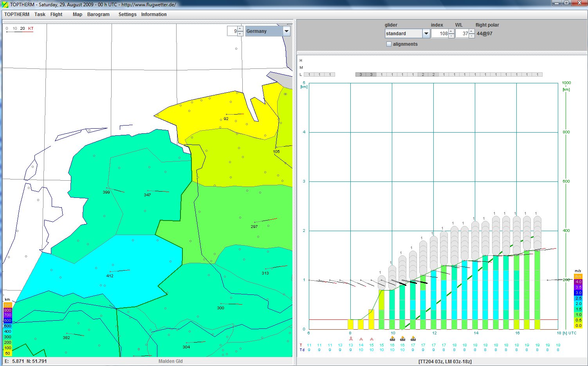Click the triple red chevron icon below hour 8

(x=351, y=339)
